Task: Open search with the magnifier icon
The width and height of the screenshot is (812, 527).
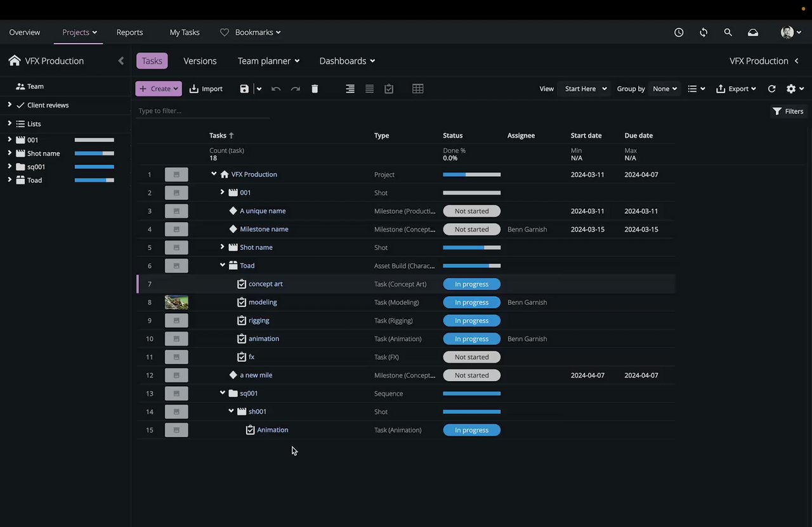Action: click(728, 32)
